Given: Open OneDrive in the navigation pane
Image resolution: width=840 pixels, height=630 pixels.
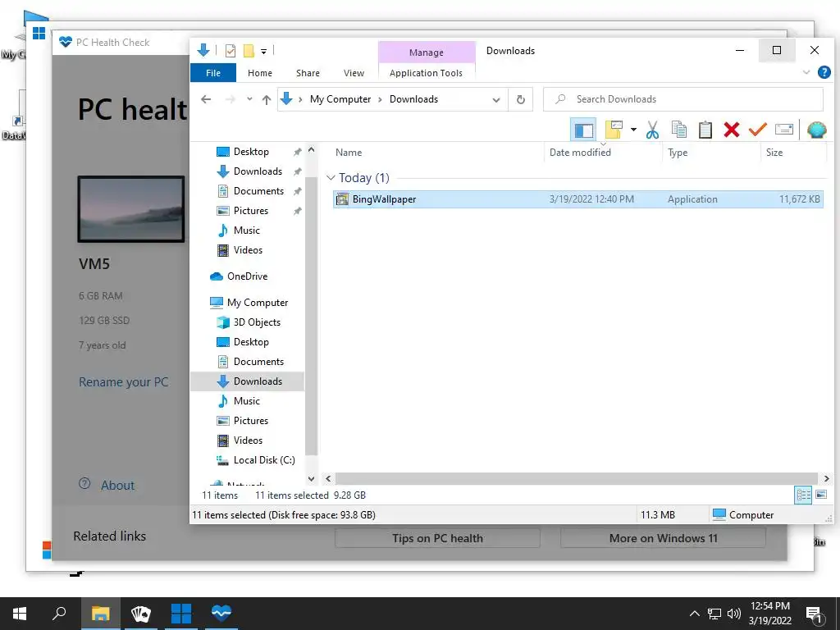Looking at the screenshot, I should point(247,276).
